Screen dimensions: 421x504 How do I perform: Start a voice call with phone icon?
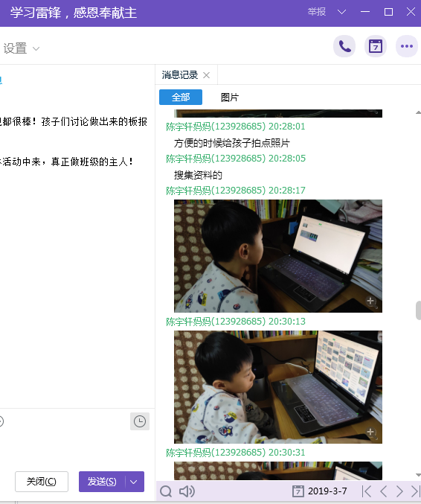pos(344,46)
